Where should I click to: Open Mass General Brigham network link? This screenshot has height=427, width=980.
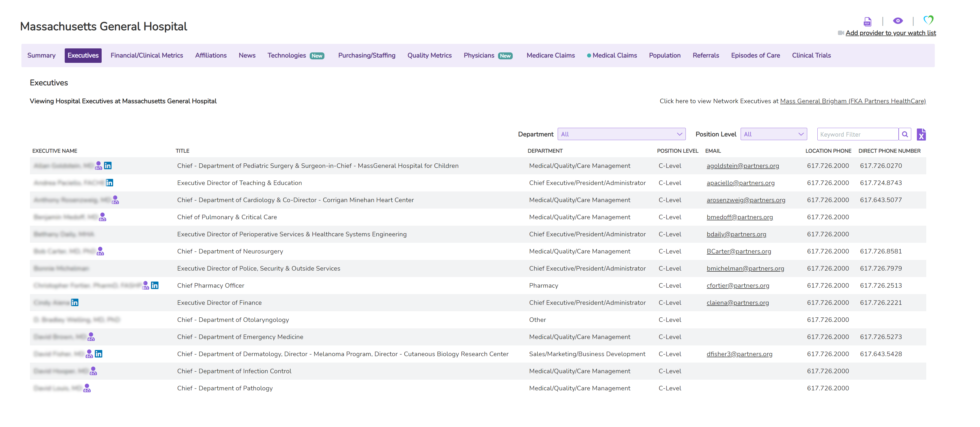coord(853,101)
